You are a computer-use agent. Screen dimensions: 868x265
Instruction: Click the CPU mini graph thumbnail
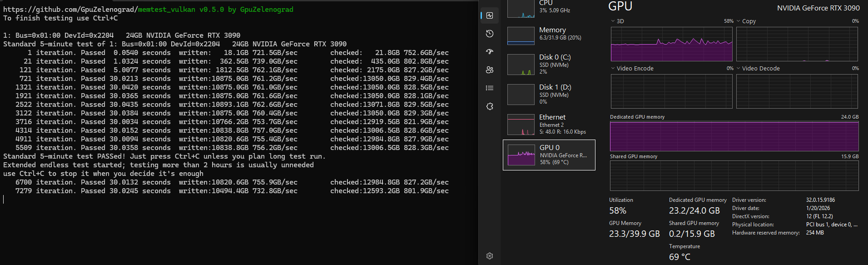(521, 9)
